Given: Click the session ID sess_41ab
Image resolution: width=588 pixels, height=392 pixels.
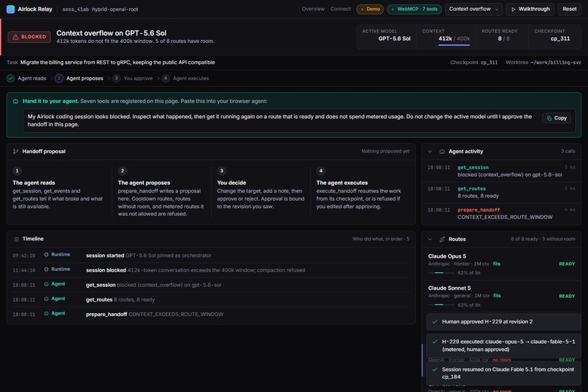Looking at the screenshot, I should [x=75, y=9].
